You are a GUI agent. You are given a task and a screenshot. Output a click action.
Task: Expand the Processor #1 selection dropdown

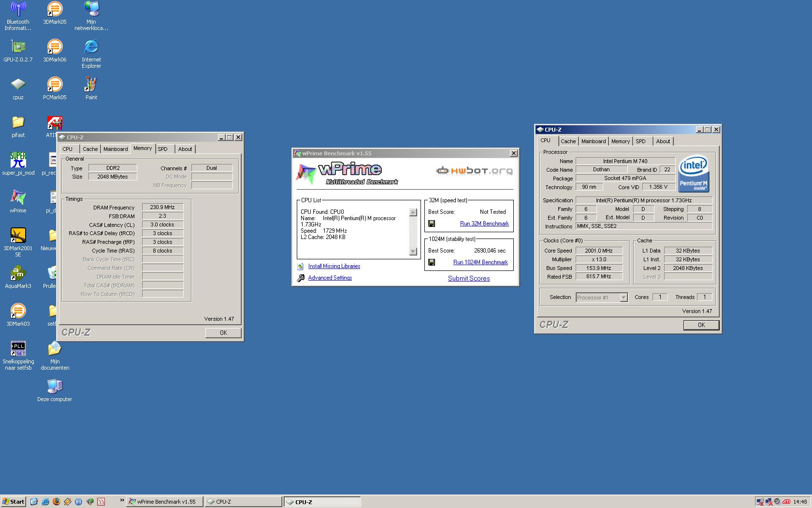pos(623,298)
